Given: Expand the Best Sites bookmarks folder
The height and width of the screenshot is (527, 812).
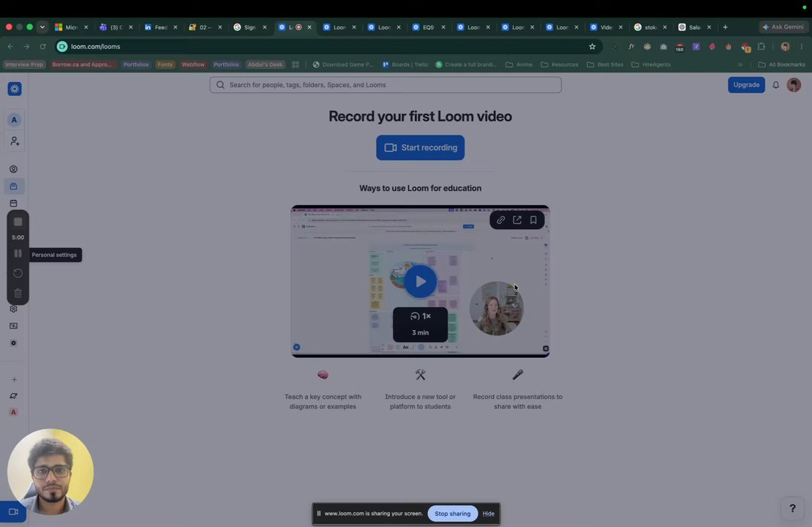Looking at the screenshot, I should pos(606,64).
